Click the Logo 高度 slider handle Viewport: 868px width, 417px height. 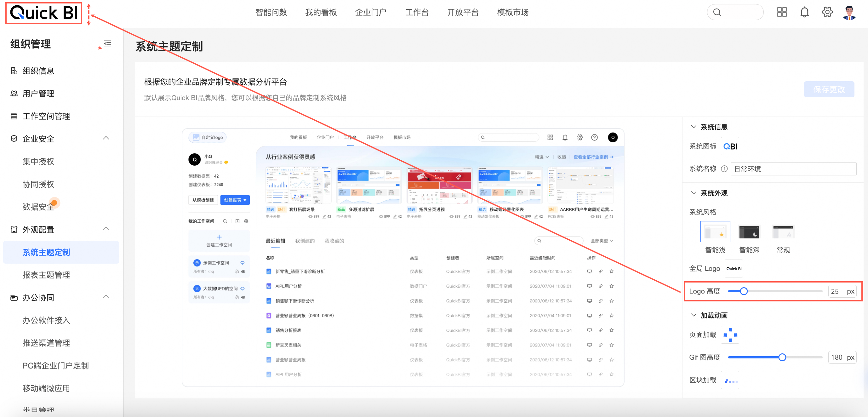coord(744,291)
